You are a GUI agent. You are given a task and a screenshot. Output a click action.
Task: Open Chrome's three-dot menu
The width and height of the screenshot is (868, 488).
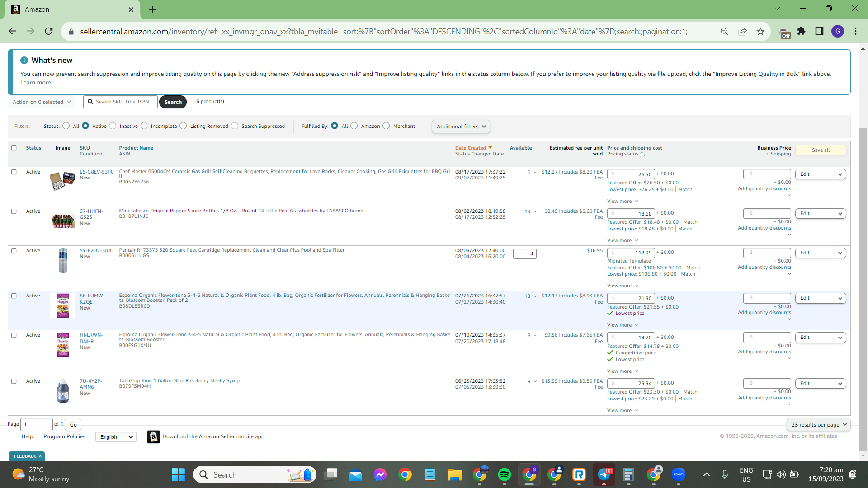[x=856, y=31]
